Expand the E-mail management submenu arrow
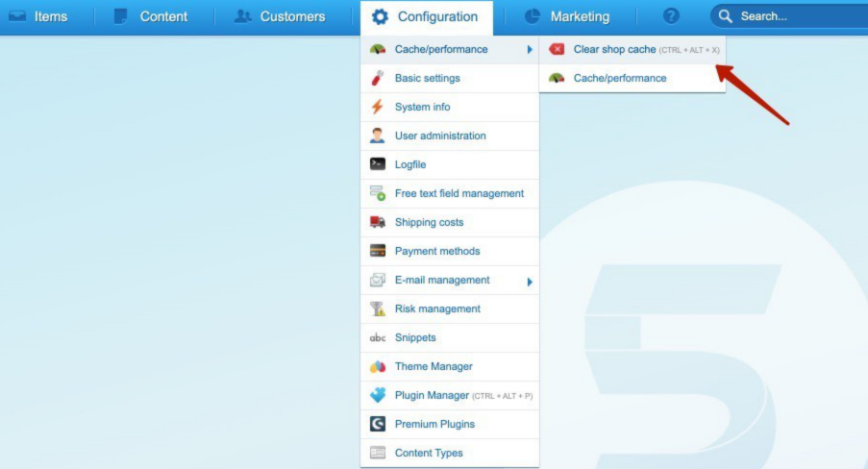Screen dimensions: 868x469 point(530,282)
